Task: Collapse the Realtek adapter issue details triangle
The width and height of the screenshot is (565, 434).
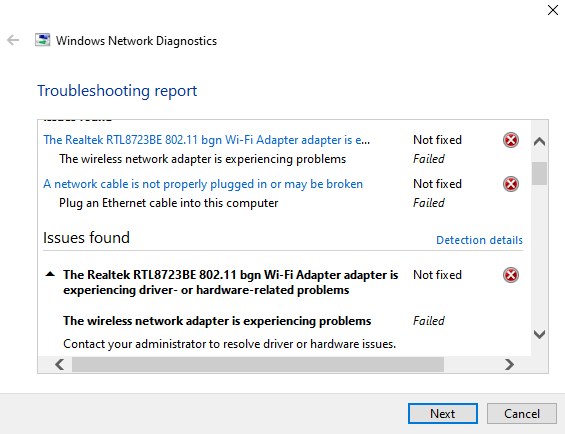Action: click(x=50, y=274)
